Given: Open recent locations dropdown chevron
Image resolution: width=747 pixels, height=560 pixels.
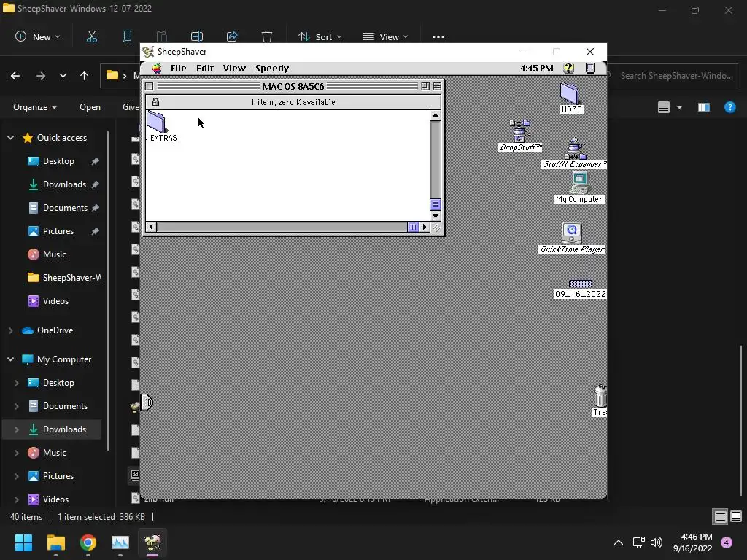Looking at the screenshot, I should (x=63, y=76).
